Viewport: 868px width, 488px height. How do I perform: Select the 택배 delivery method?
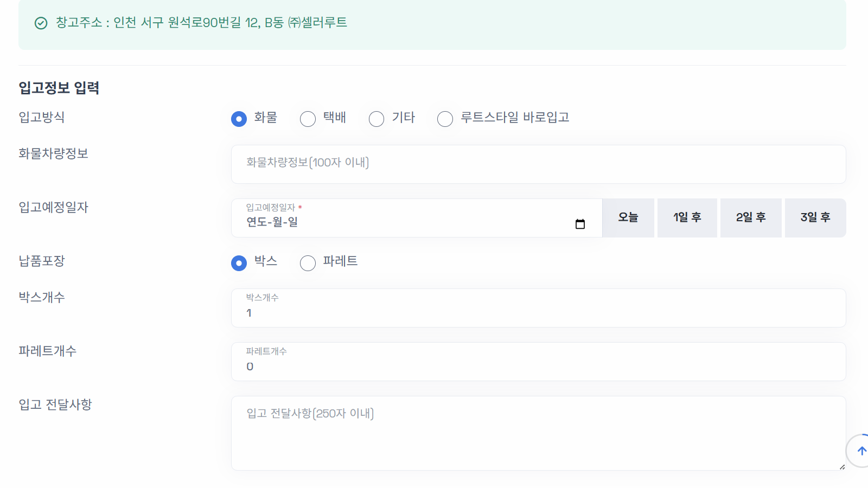[x=308, y=118]
